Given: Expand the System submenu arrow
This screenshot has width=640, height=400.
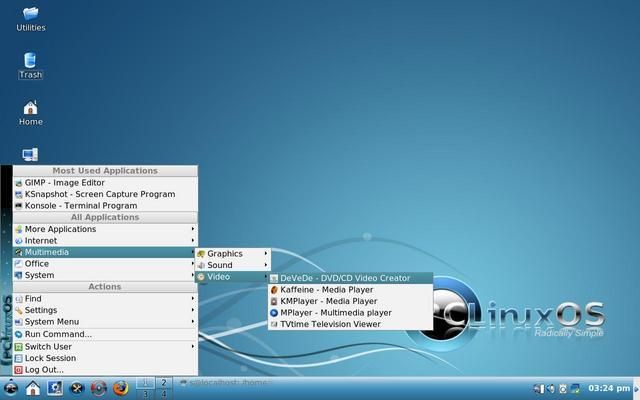Looking at the screenshot, I should click(193, 275).
